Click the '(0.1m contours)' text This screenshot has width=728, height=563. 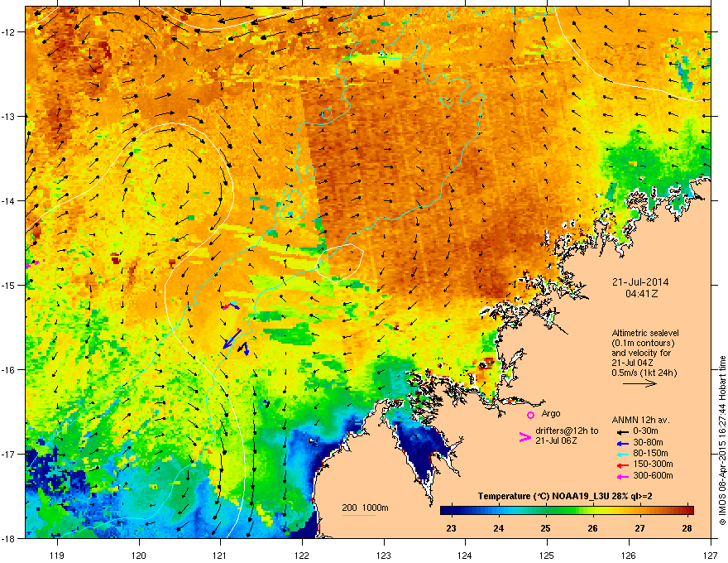(643, 344)
